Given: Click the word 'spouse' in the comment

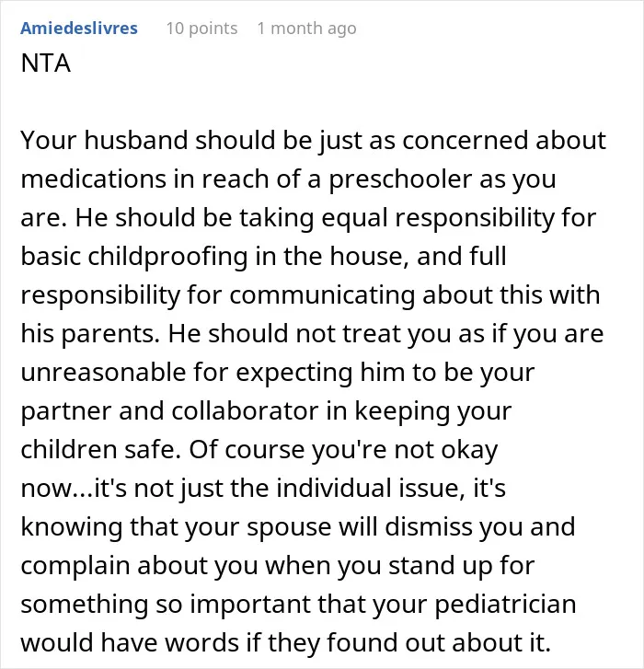Looking at the screenshot, I should pos(290,528).
